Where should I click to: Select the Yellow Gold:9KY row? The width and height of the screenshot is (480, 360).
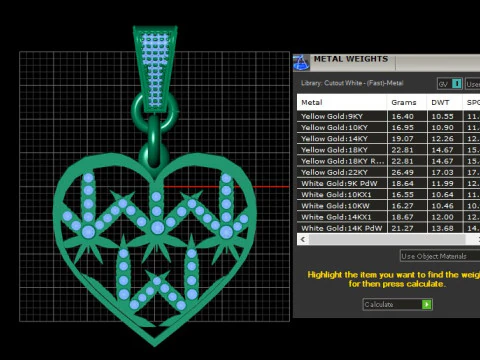click(x=388, y=116)
